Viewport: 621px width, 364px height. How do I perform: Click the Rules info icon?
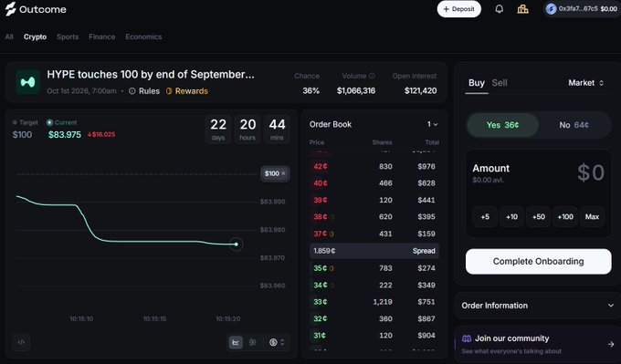(x=132, y=91)
